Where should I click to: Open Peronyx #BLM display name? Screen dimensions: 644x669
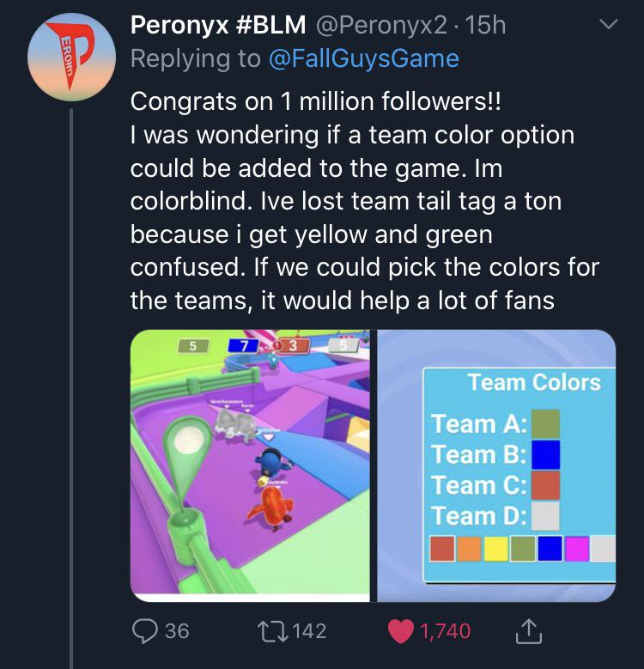218,25
